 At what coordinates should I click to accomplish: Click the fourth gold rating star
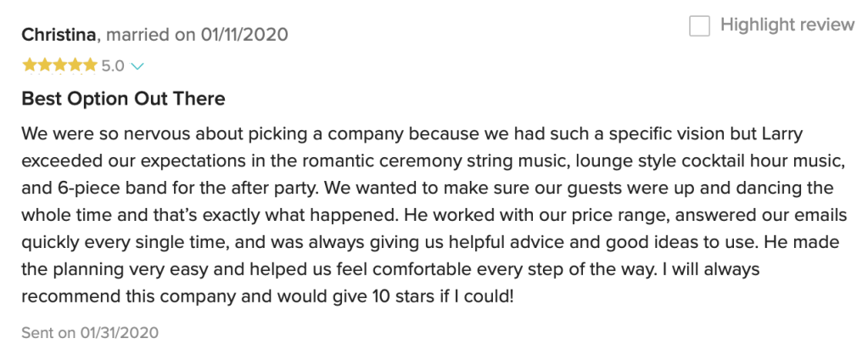(75, 65)
